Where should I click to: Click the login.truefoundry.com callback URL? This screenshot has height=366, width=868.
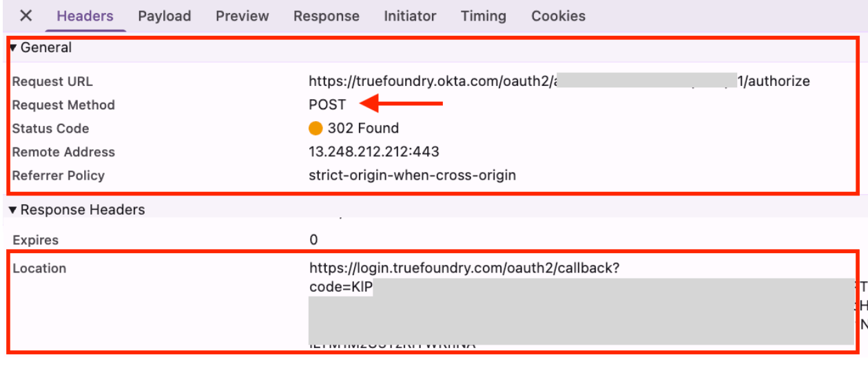pos(464,268)
